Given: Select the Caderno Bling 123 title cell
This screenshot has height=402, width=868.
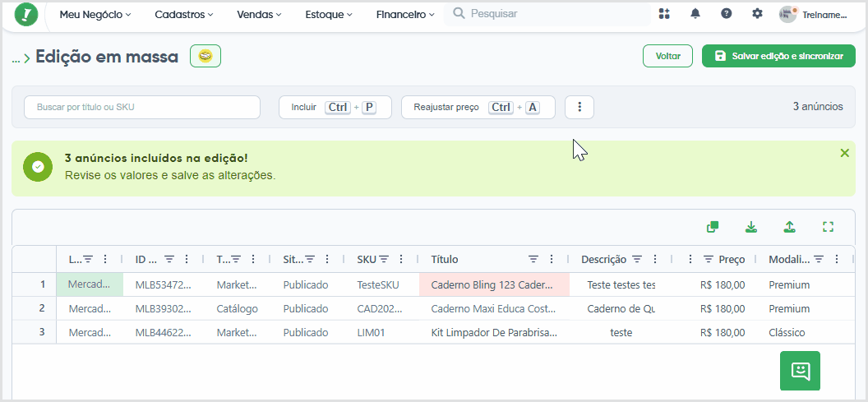Looking at the screenshot, I should click(x=494, y=284).
